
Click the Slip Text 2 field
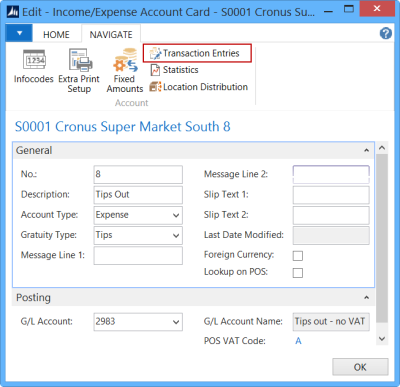click(x=331, y=215)
